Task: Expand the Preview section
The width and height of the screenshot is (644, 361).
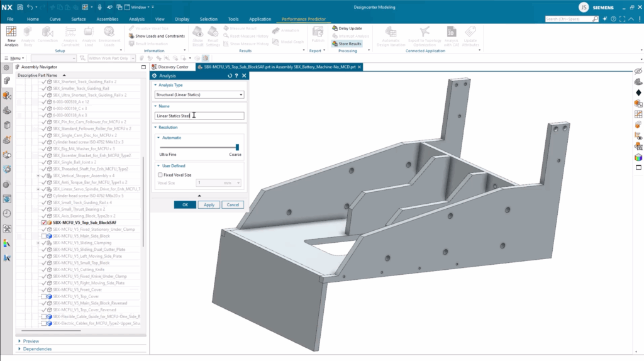Action: point(31,342)
